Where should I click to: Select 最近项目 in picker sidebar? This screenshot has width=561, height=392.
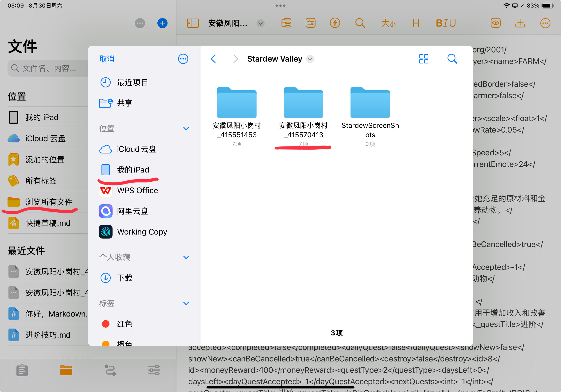tap(144, 82)
